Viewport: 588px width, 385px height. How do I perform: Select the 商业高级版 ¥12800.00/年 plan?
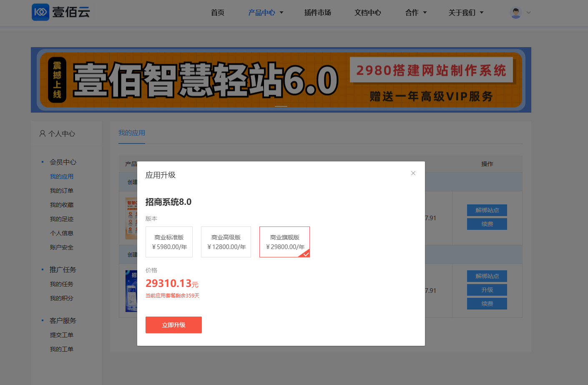(226, 242)
